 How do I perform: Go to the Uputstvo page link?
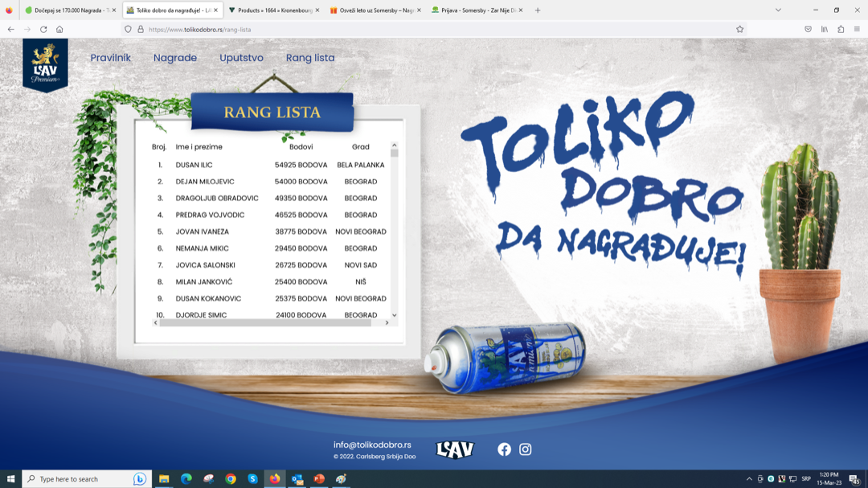pyautogui.click(x=241, y=58)
